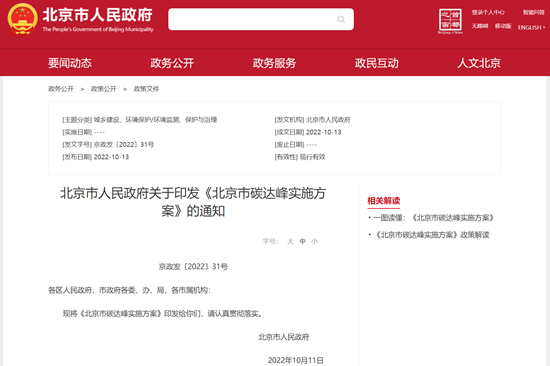The height and width of the screenshot is (366, 550).
Task: Open the 政务公开 menu
Action: [x=172, y=63]
